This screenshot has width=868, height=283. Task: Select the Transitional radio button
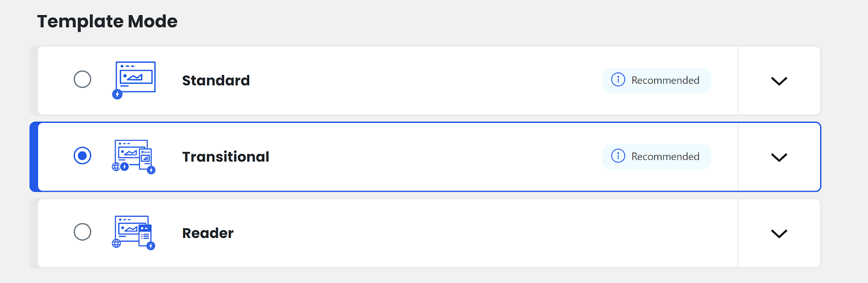82,156
